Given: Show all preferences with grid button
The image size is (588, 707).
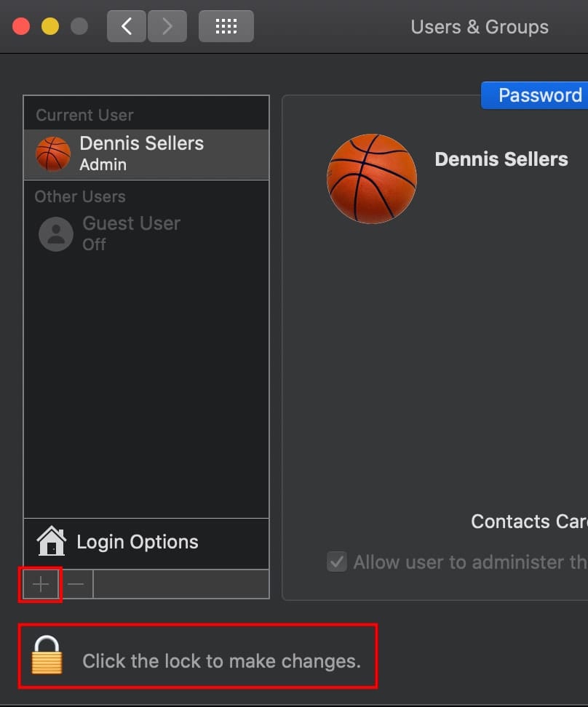Looking at the screenshot, I should [226, 27].
